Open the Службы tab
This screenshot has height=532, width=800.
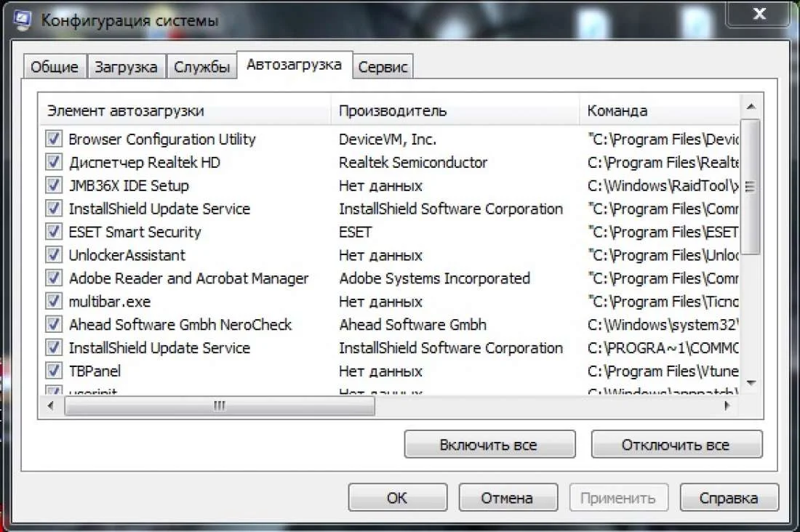click(202, 67)
